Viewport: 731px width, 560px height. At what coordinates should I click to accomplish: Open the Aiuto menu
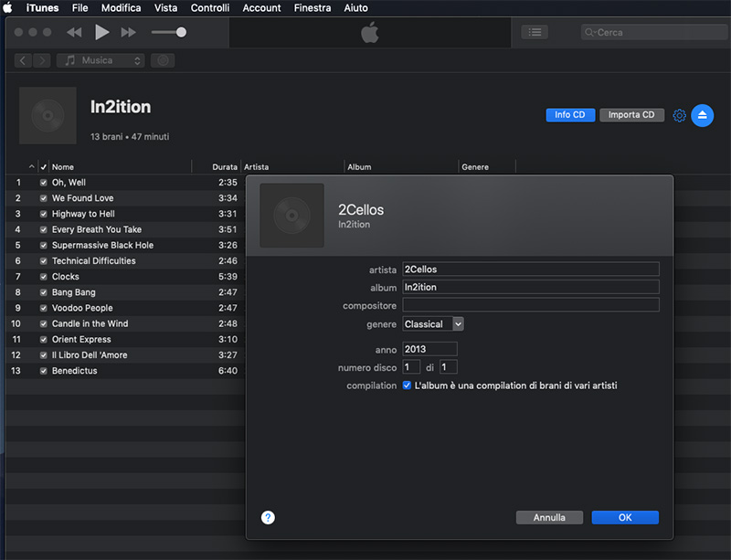pos(355,8)
